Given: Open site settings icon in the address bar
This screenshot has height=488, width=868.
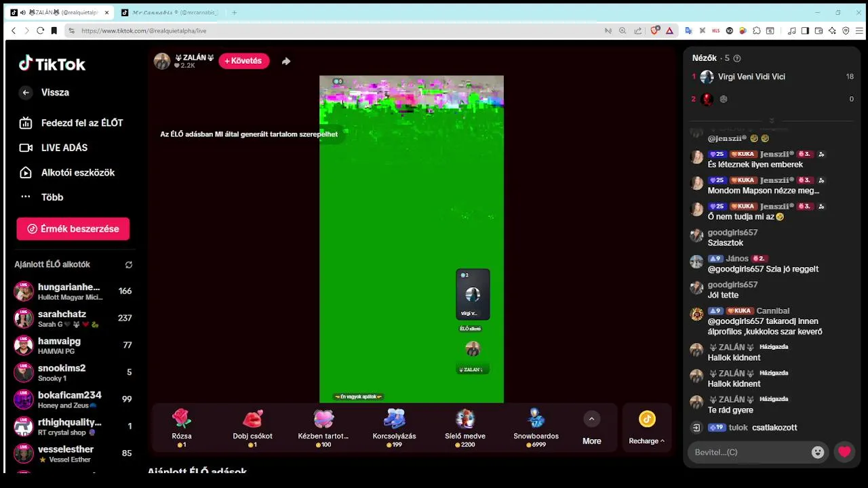Looking at the screenshot, I should click(71, 30).
